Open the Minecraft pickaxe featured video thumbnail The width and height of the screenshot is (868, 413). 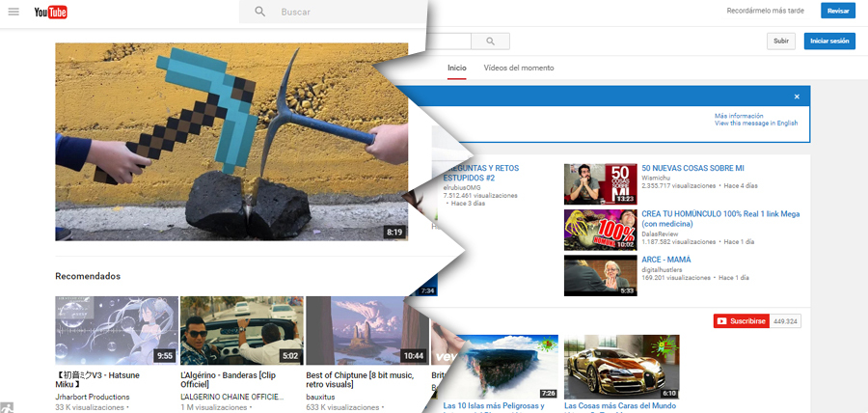231,142
